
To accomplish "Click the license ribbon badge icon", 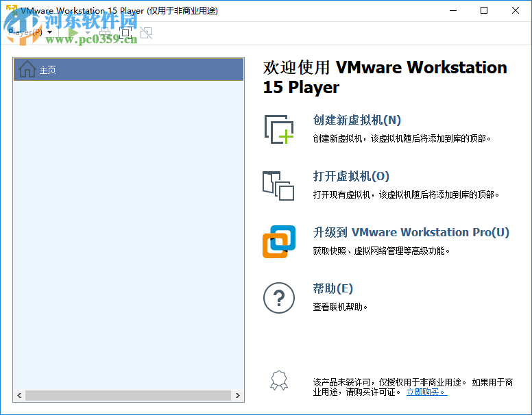I will [279, 381].
